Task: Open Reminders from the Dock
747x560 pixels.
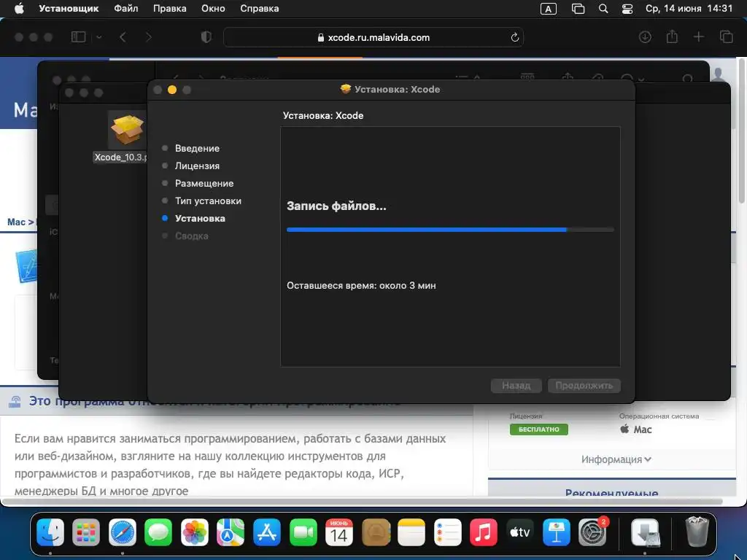Action: pos(447,532)
